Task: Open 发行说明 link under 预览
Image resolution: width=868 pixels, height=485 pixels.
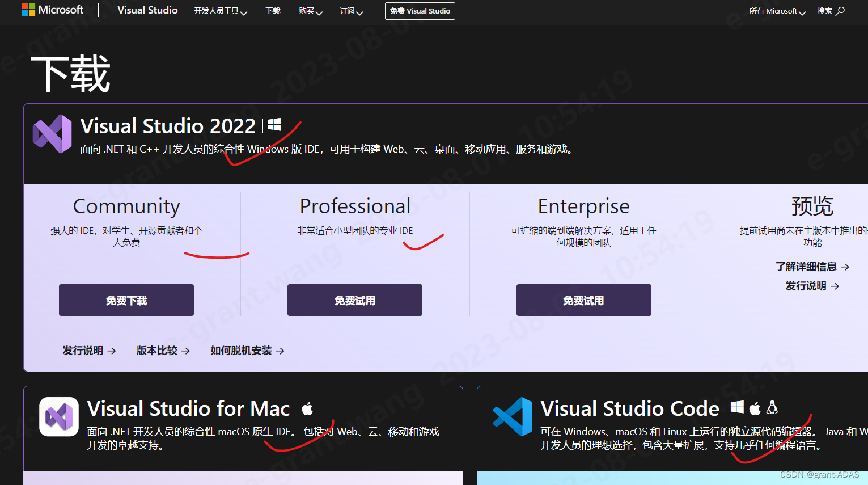Action: pos(812,286)
